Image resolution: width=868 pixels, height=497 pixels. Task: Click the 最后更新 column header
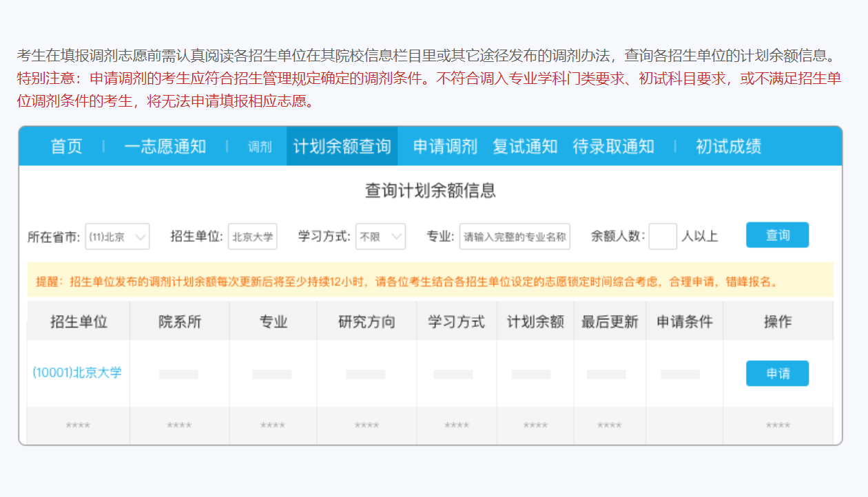[x=609, y=321]
